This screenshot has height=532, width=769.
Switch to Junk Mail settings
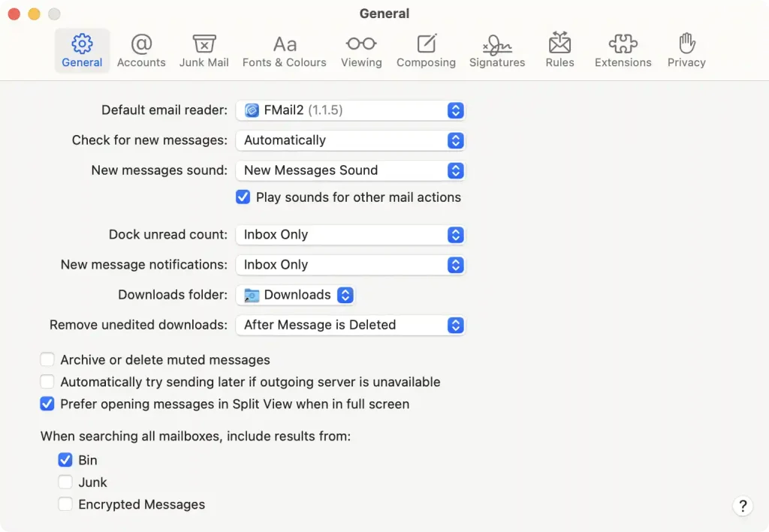204,50
